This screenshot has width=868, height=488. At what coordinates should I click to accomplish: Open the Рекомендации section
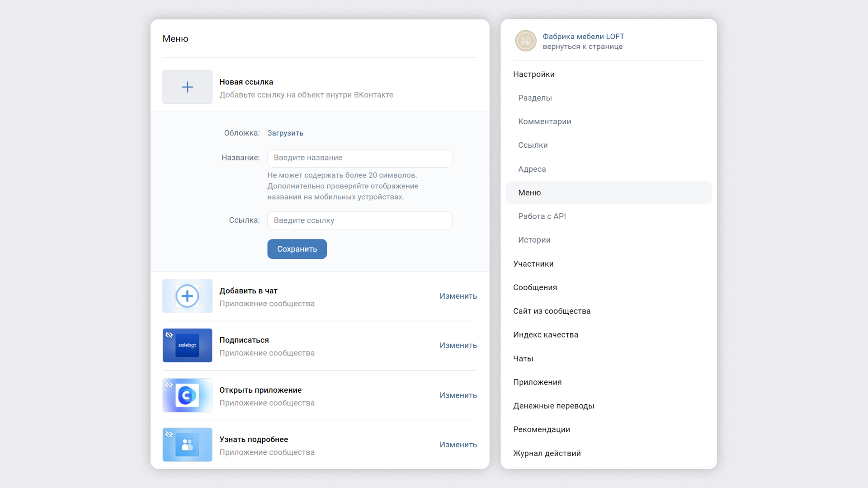point(542,429)
